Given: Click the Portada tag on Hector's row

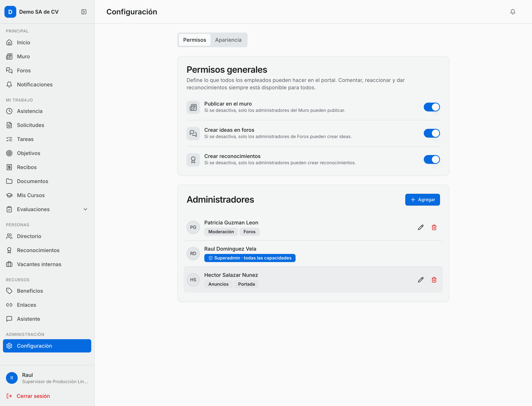Looking at the screenshot, I should [x=246, y=284].
